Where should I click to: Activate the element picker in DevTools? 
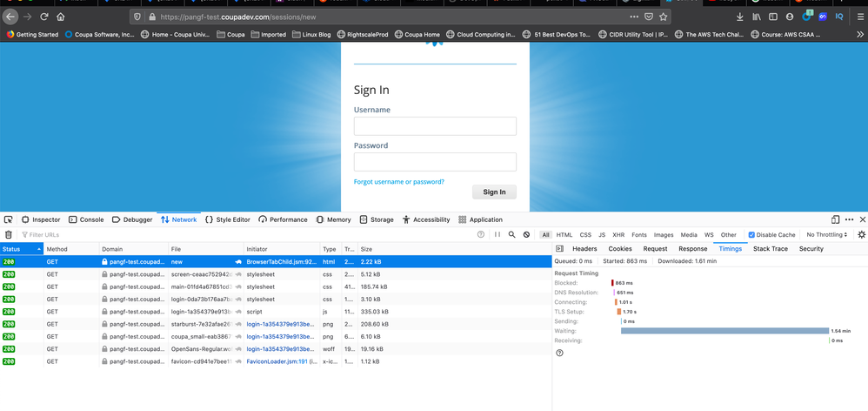9,219
